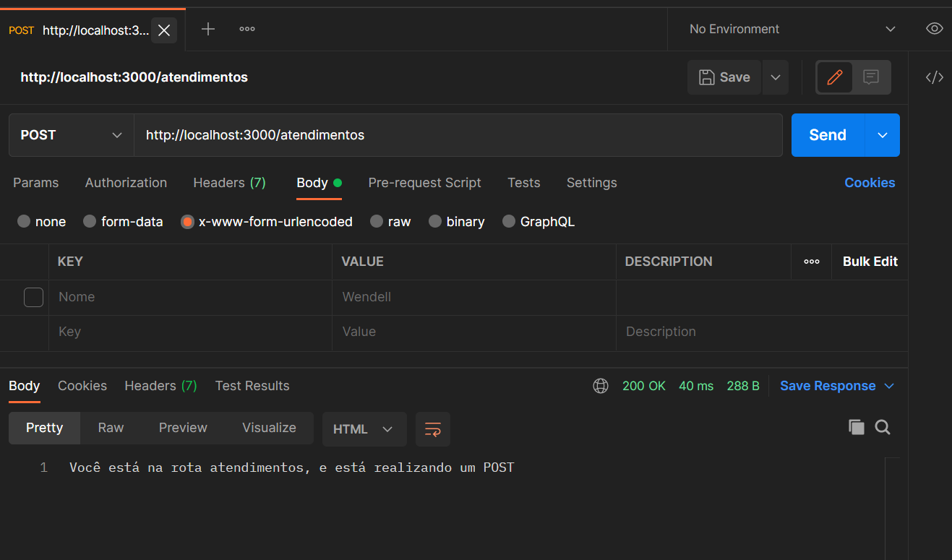Open tab options three-dot menu
The height and width of the screenshot is (560, 952).
tap(247, 29)
